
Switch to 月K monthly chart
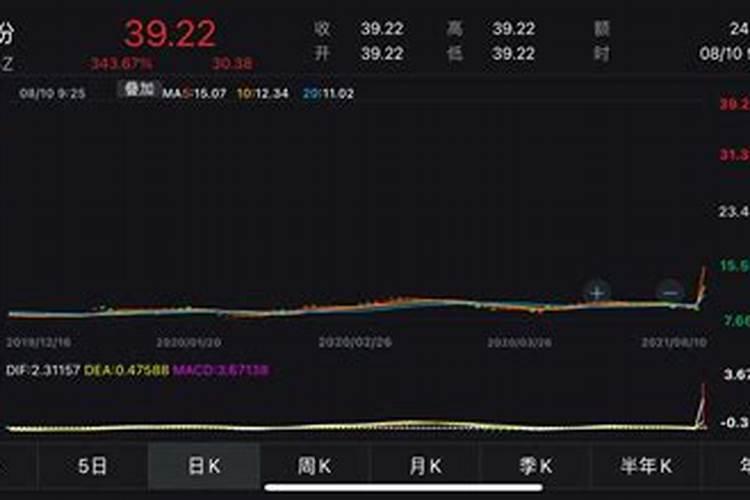[425, 466]
